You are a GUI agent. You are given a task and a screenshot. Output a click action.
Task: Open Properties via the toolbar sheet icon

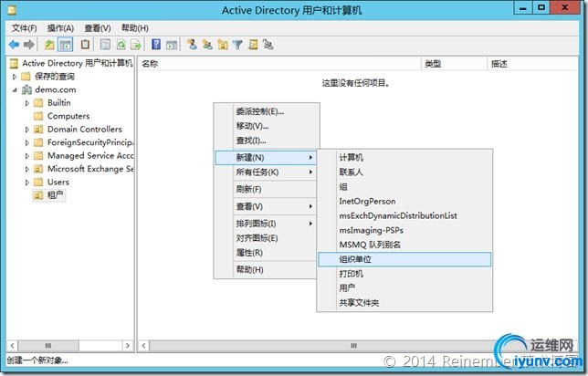(105, 45)
